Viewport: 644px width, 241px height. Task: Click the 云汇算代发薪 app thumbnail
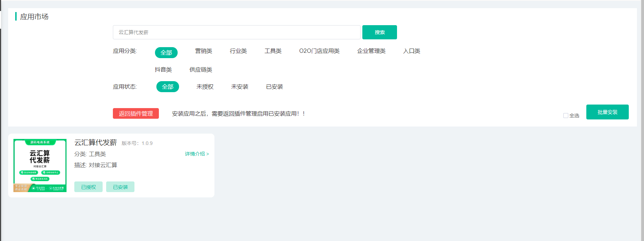click(x=40, y=166)
